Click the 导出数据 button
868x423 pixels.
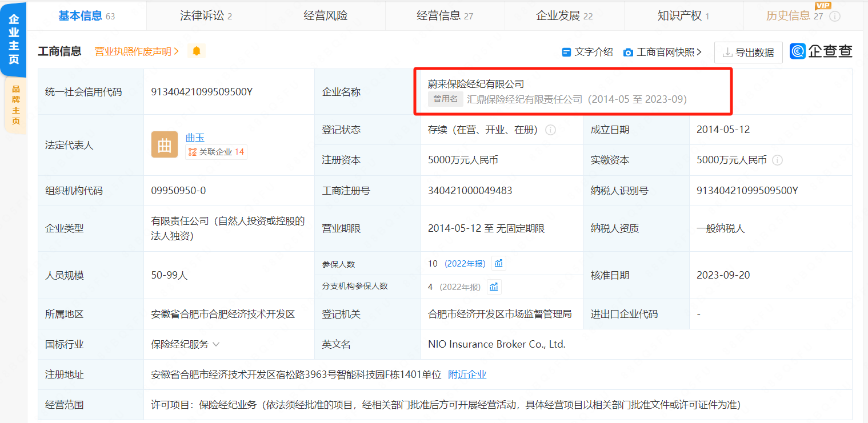tap(749, 53)
